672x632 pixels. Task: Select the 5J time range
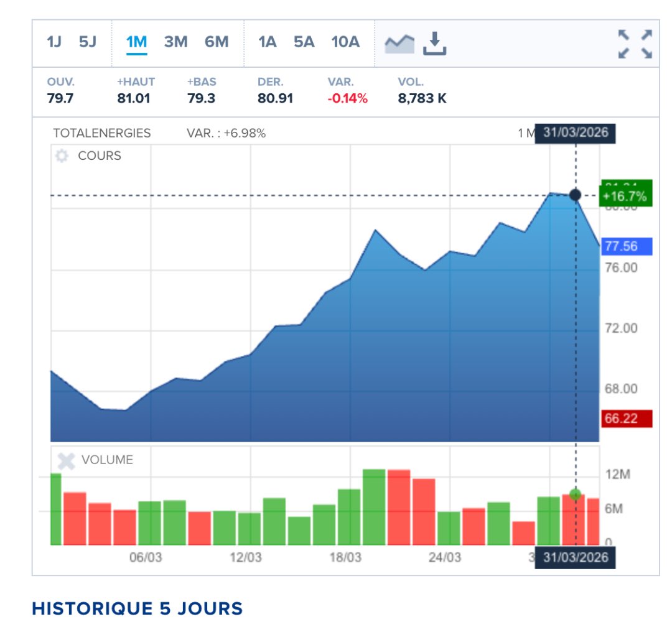pos(88,42)
